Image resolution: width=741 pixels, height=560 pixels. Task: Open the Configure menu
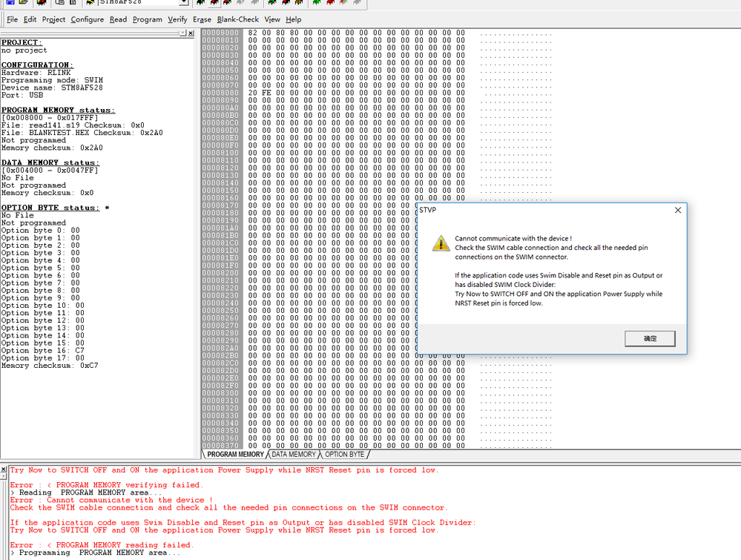click(x=88, y=19)
